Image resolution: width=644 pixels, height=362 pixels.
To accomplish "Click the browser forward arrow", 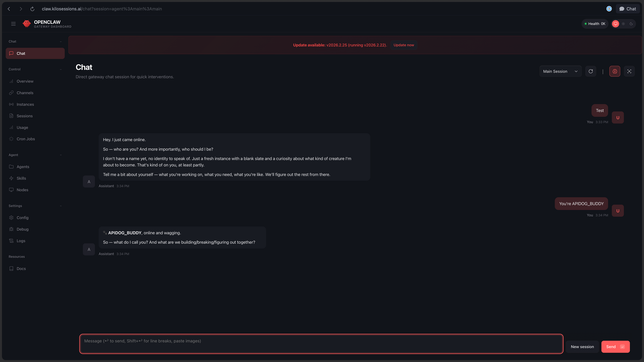I will (x=21, y=9).
